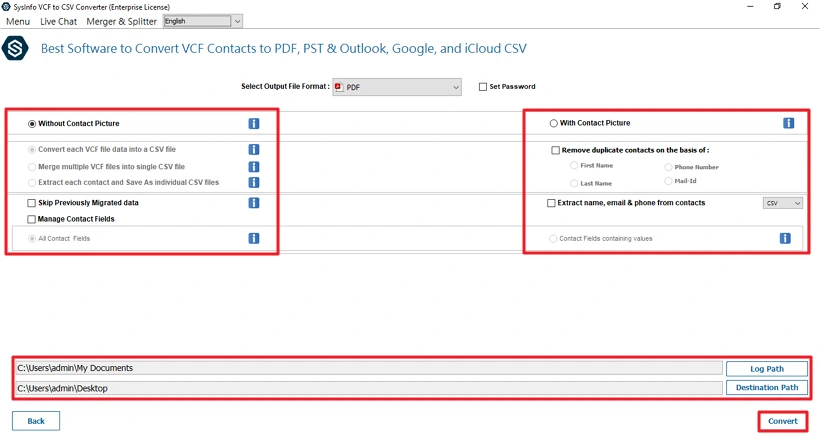Click info icon beside All Contact Fields
820x437 pixels.
[254, 238]
